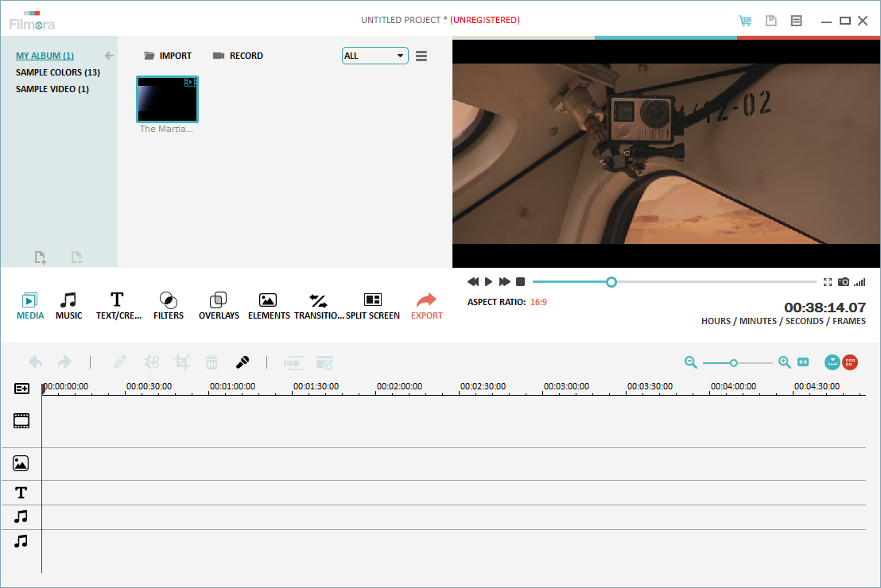
Task: Click the save project floppy icon
Action: pyautogui.click(x=770, y=21)
